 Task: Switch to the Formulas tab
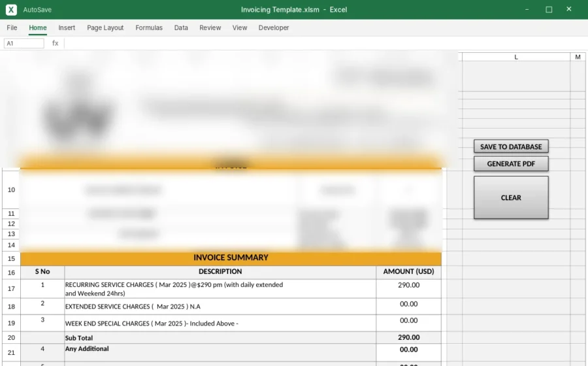pyautogui.click(x=149, y=27)
